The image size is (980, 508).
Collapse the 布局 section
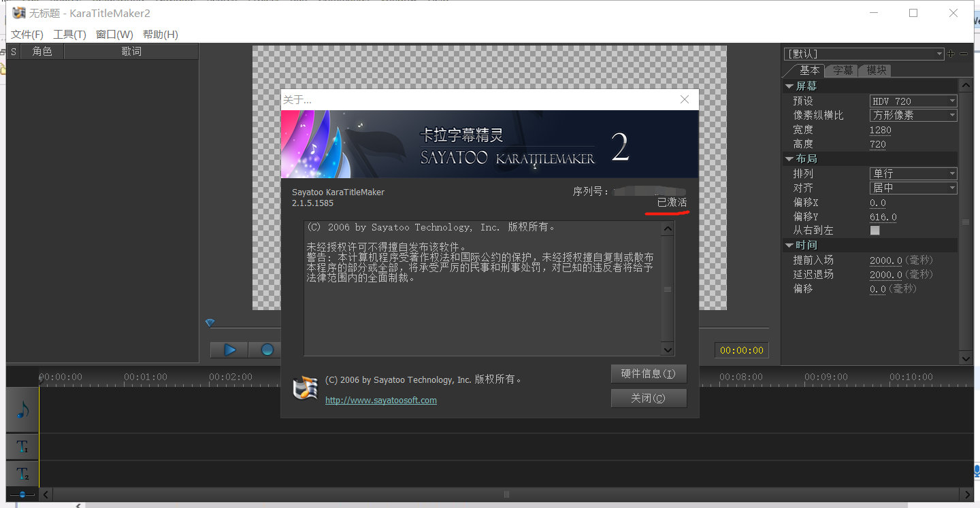point(789,158)
